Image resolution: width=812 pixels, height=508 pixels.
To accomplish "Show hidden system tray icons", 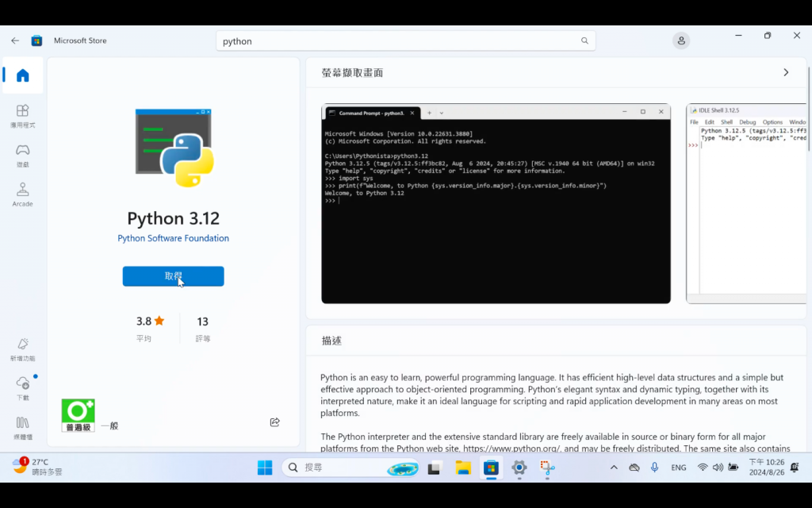I will tap(614, 467).
